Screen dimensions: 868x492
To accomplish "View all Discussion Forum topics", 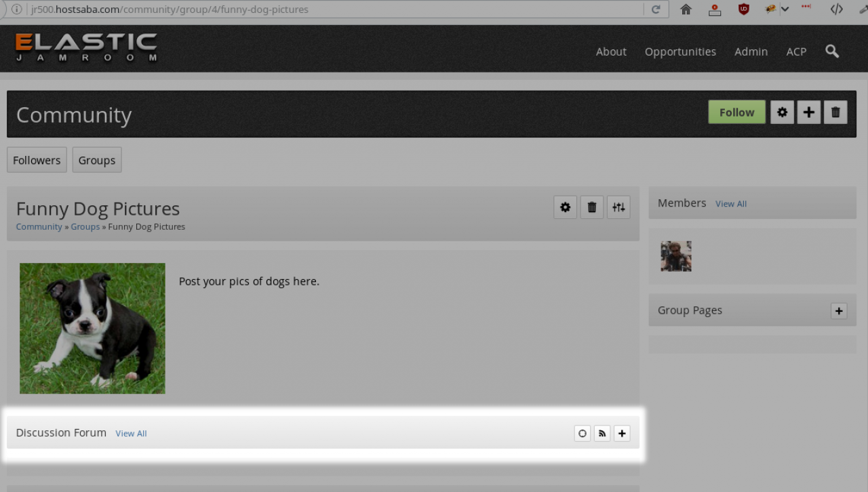I will click(131, 433).
